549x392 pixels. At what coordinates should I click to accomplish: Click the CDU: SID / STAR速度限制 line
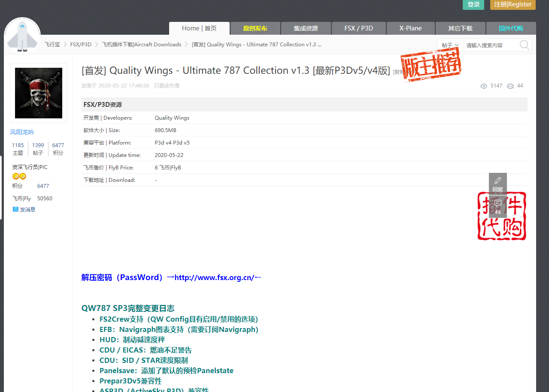coord(144,360)
